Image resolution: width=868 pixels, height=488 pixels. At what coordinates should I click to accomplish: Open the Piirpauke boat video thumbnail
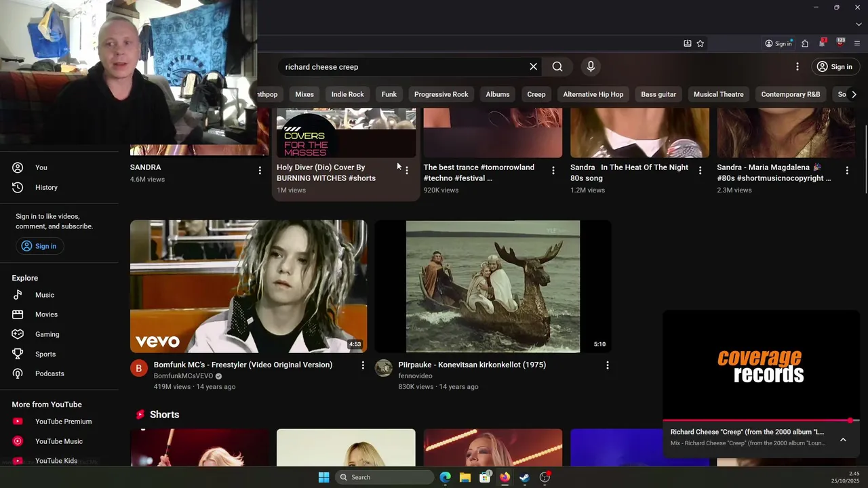pos(493,286)
